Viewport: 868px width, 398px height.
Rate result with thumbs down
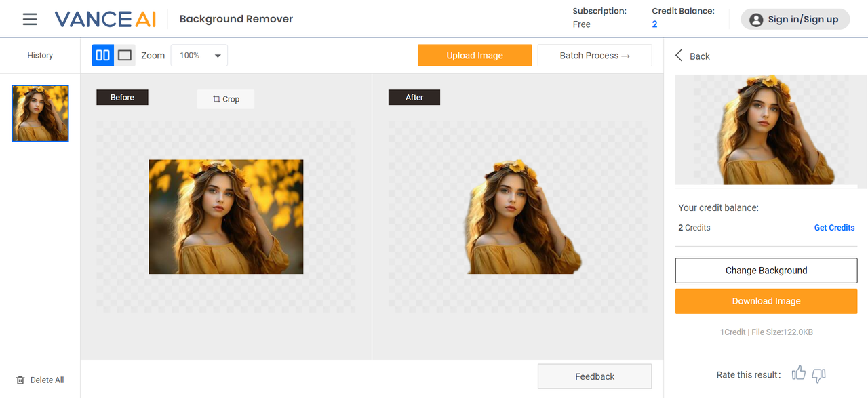tap(818, 374)
